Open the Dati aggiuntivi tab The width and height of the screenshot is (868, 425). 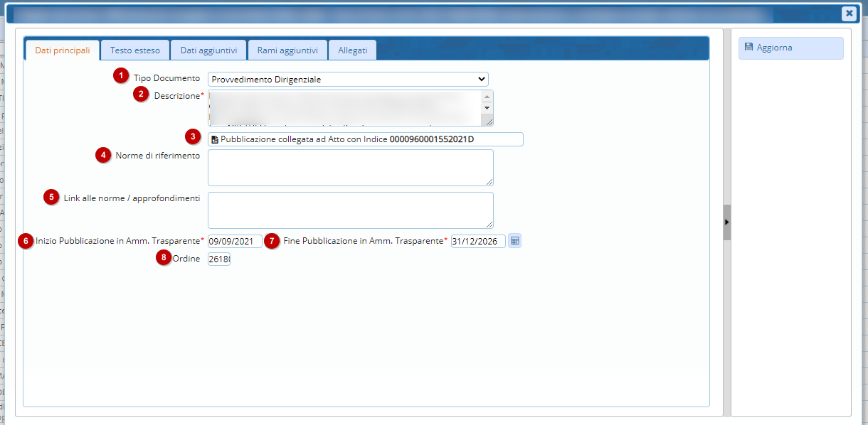point(208,50)
